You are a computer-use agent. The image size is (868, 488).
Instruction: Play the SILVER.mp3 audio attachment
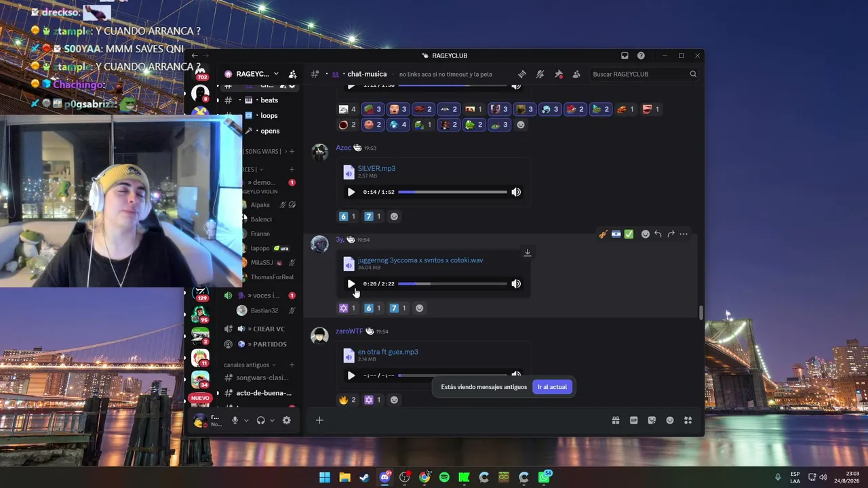click(351, 192)
